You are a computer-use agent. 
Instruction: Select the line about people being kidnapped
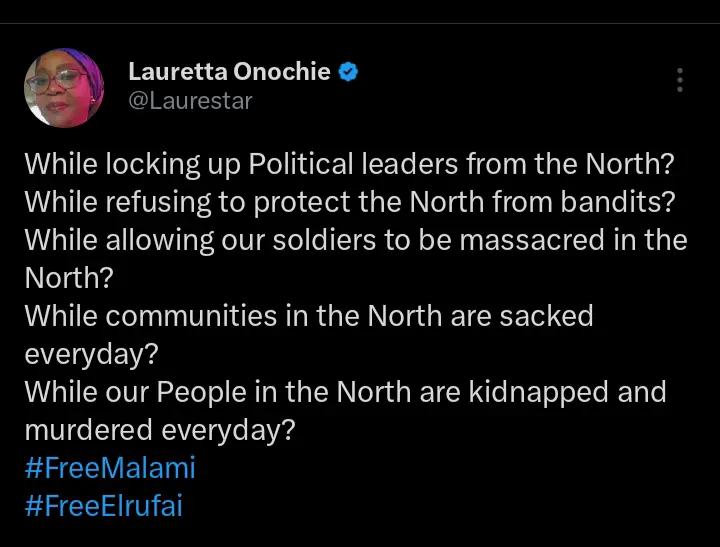(x=345, y=392)
